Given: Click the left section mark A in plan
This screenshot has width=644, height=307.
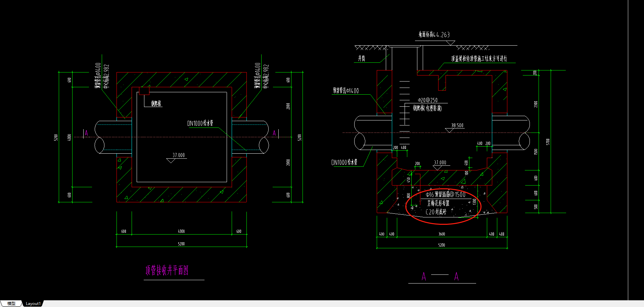Looking at the screenshot, I should (86, 133).
